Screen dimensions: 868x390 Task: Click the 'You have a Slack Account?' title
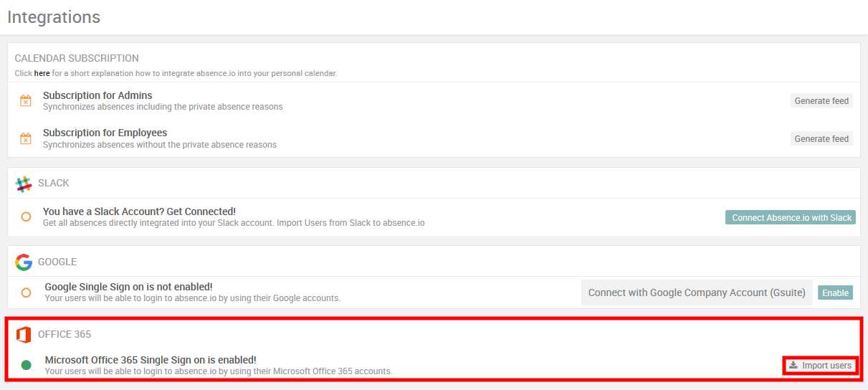[x=139, y=211]
